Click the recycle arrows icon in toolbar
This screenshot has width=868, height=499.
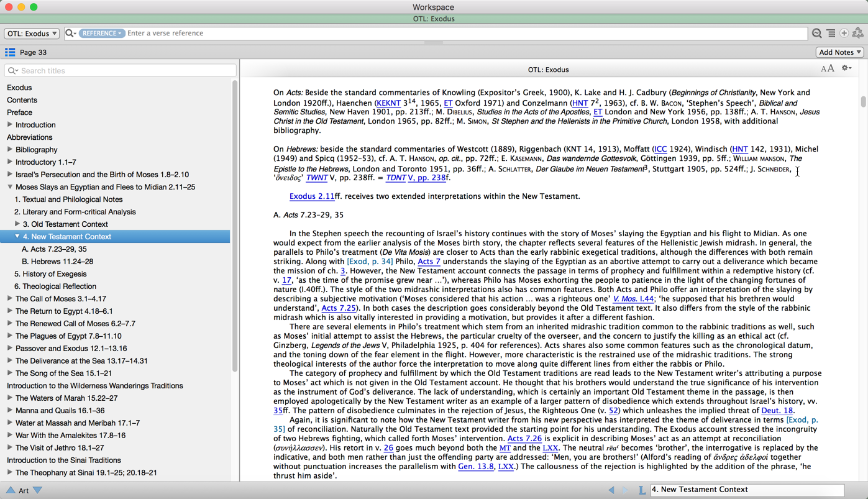click(858, 33)
